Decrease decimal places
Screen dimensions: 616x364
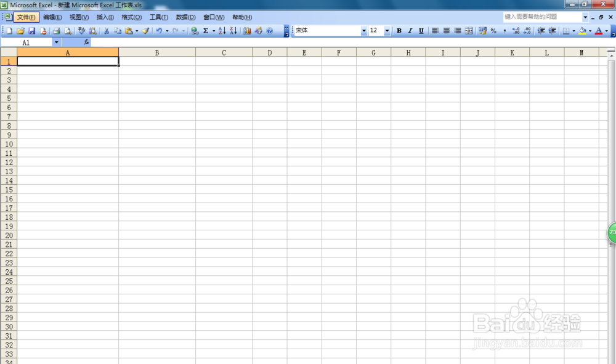[527, 31]
